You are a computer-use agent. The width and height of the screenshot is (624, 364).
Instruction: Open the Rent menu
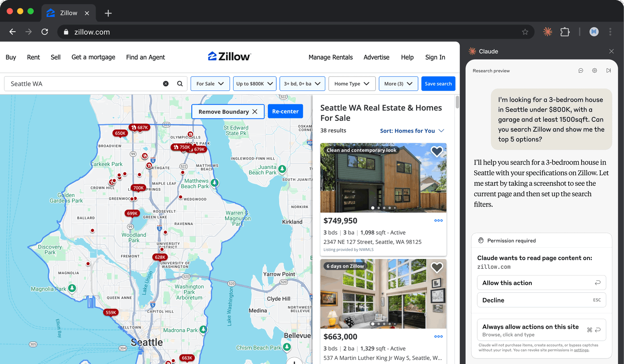33,57
